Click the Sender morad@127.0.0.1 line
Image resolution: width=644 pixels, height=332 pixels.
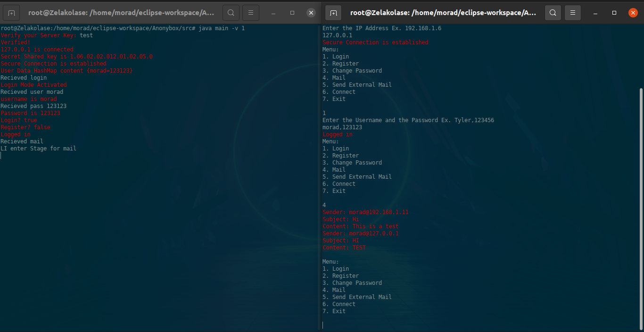click(361, 233)
